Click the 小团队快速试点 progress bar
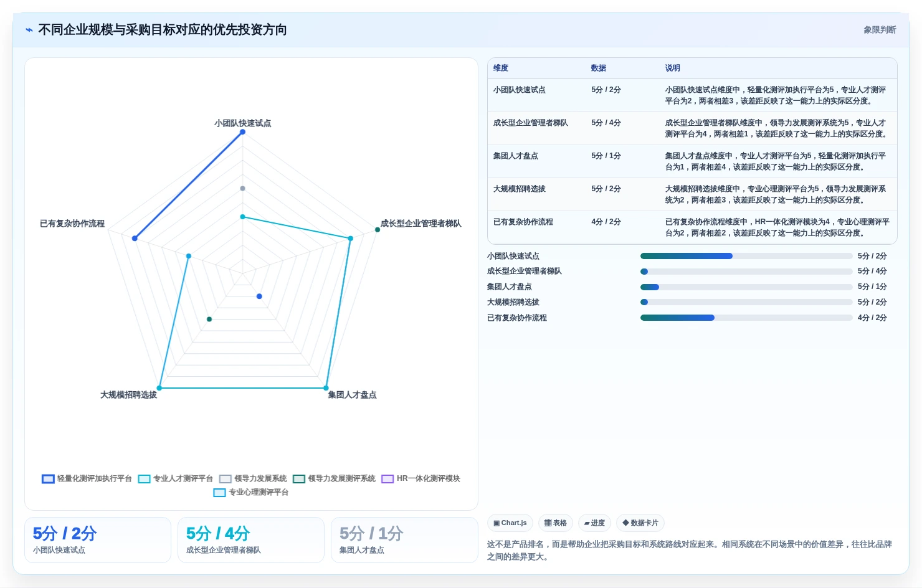 [746, 256]
